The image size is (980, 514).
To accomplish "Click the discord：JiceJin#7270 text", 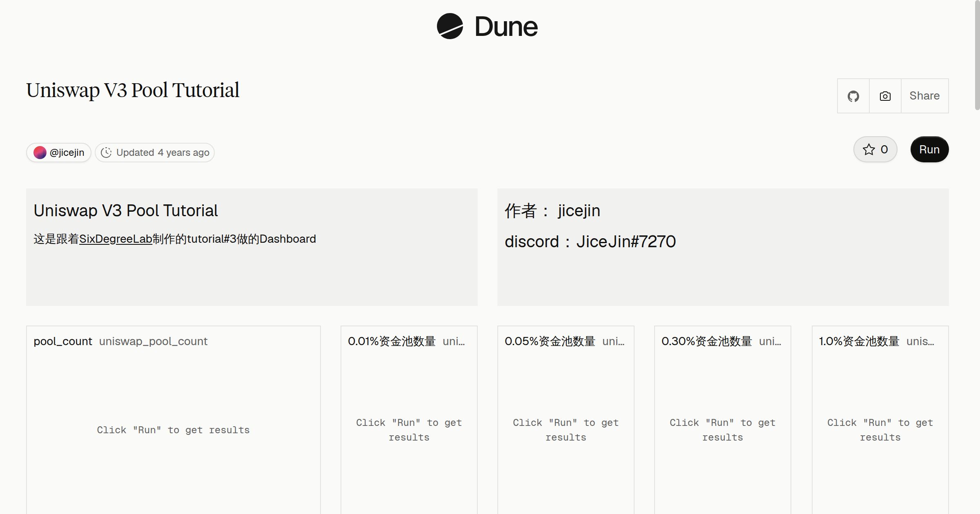I will [x=590, y=241].
